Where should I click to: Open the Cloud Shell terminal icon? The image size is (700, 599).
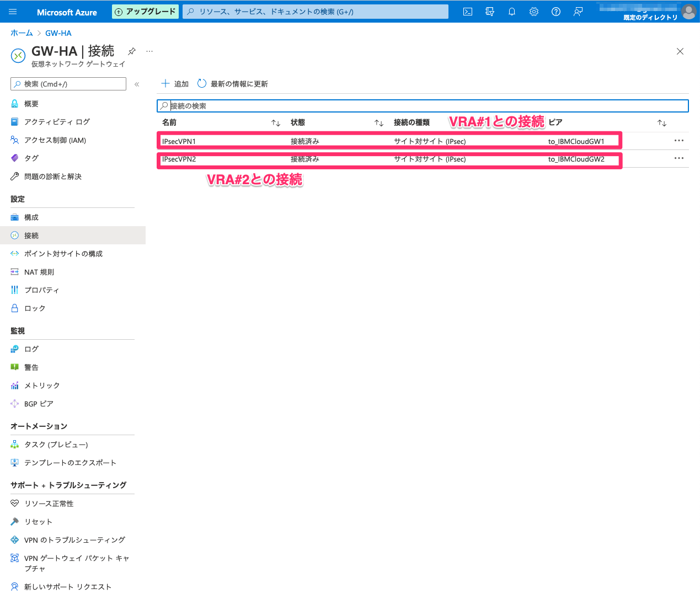click(x=467, y=11)
